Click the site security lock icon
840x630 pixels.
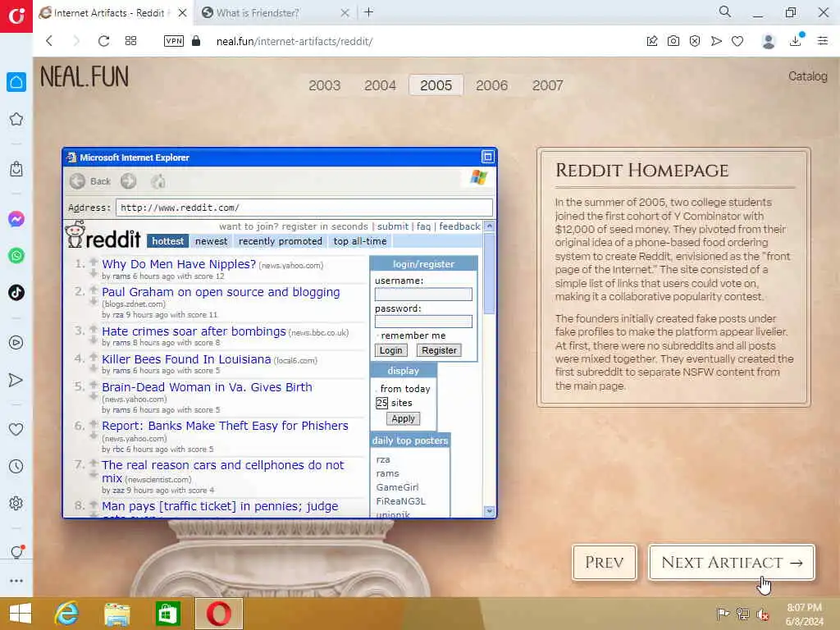click(196, 41)
